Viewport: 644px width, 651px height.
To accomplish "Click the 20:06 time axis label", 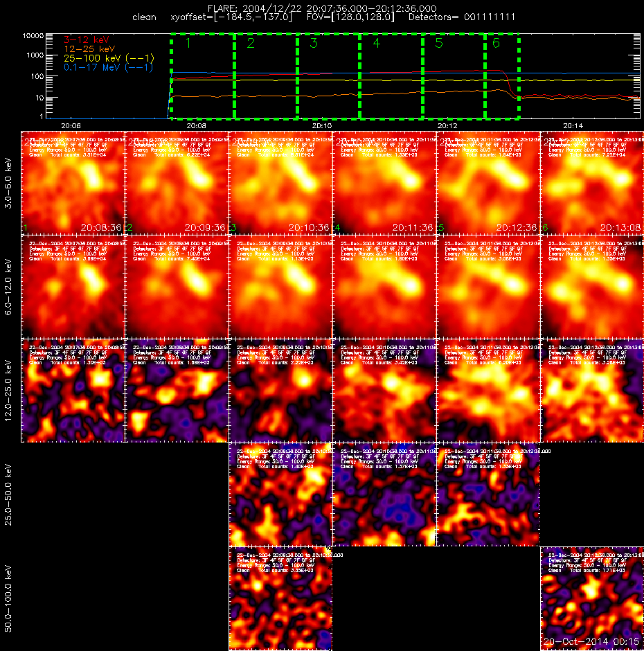I will pyautogui.click(x=71, y=125).
